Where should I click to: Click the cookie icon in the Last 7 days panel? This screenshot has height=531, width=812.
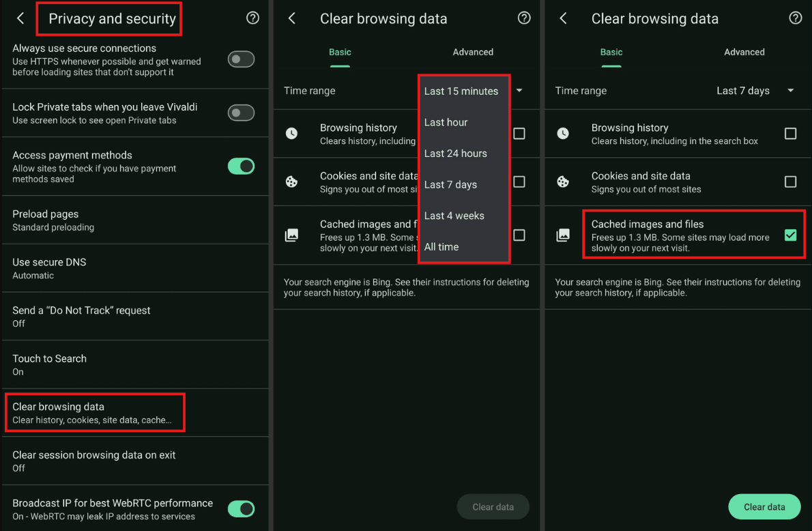click(x=563, y=182)
